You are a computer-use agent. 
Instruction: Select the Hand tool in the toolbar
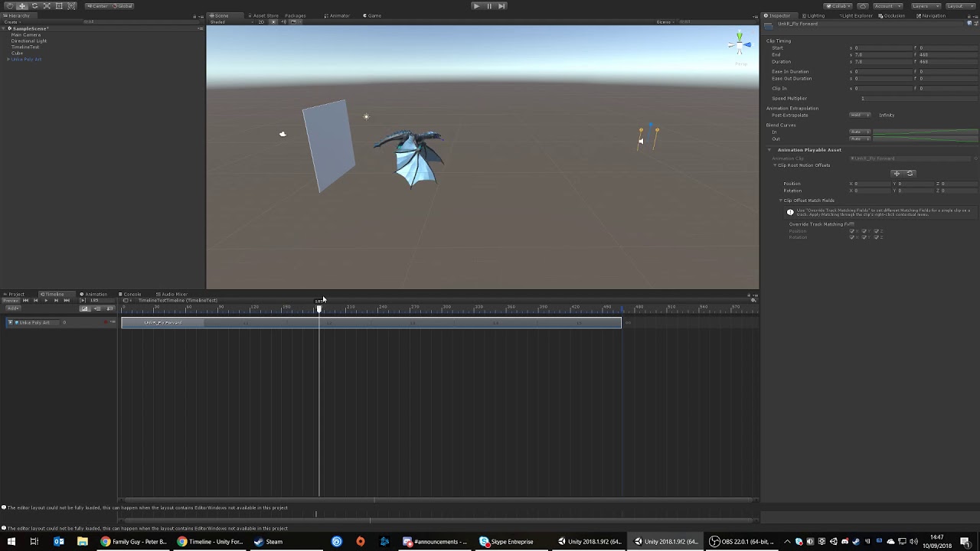pyautogui.click(x=10, y=5)
